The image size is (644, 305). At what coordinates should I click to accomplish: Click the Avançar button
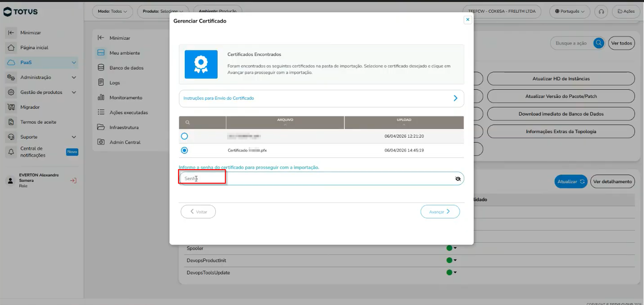pos(440,212)
